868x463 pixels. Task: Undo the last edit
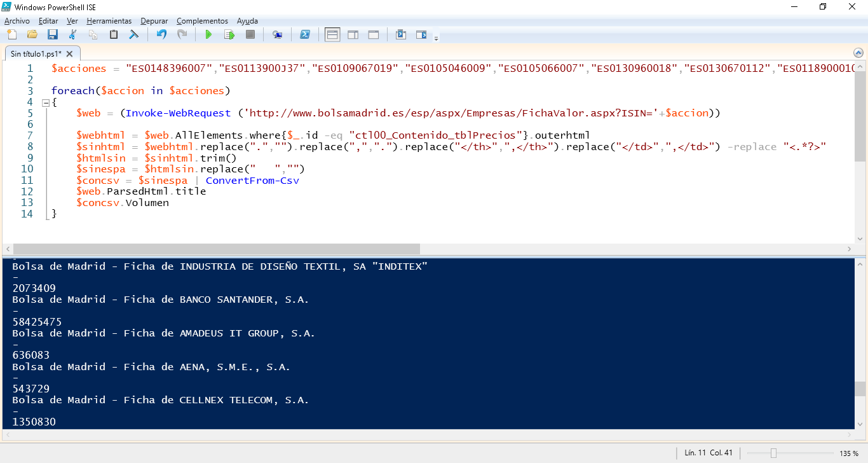(x=161, y=35)
